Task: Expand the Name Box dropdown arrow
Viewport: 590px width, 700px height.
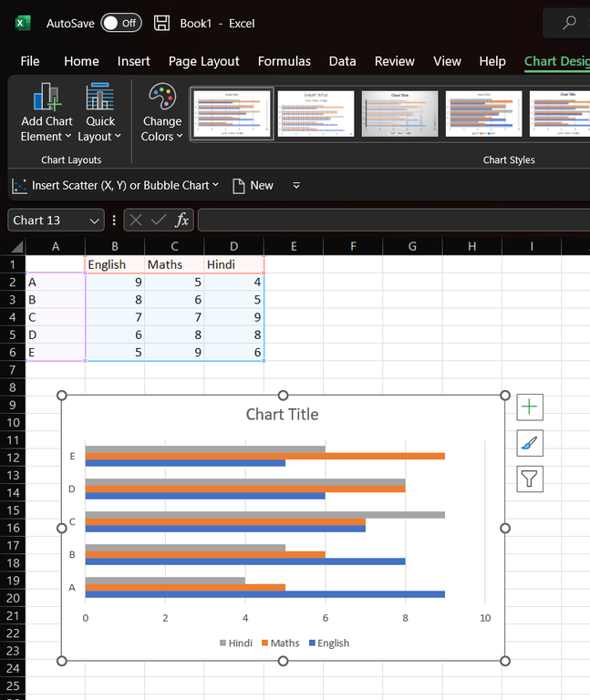Action: (x=94, y=221)
